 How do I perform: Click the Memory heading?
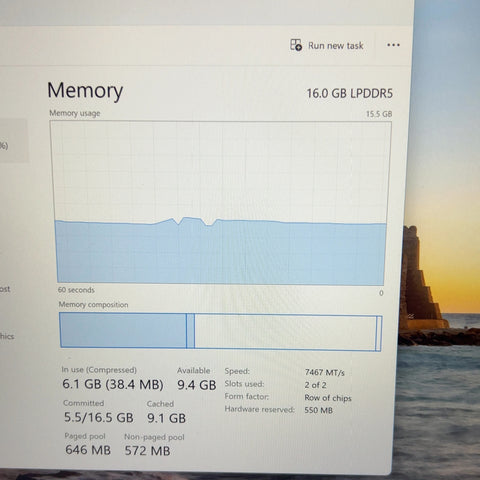tap(85, 91)
